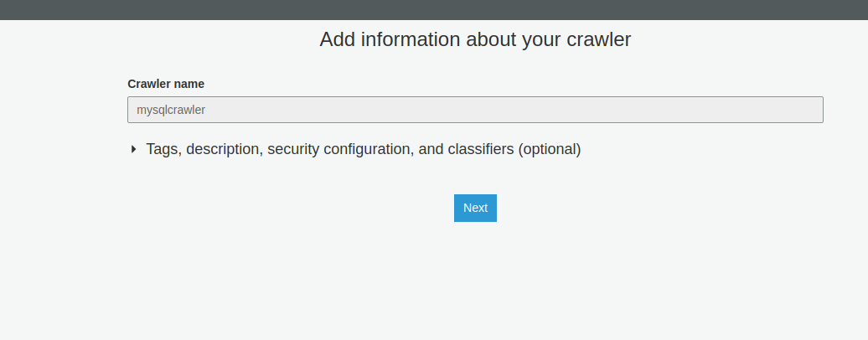Focus the text box containing mysqlcrawler
Viewport: 868px width, 340px height.
(x=475, y=110)
